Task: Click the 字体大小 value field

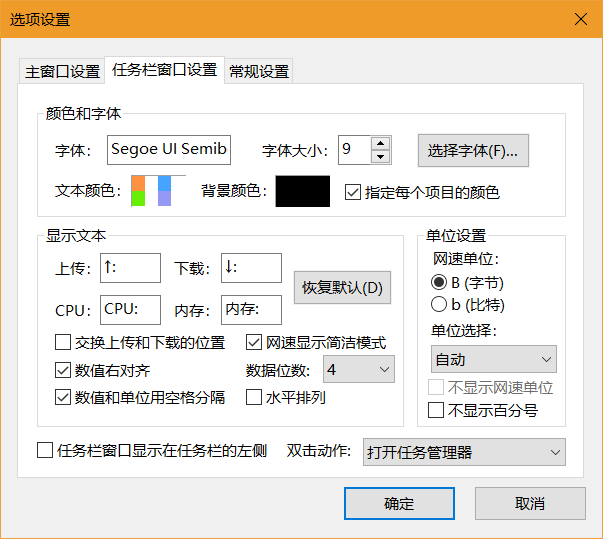Action: [355, 150]
